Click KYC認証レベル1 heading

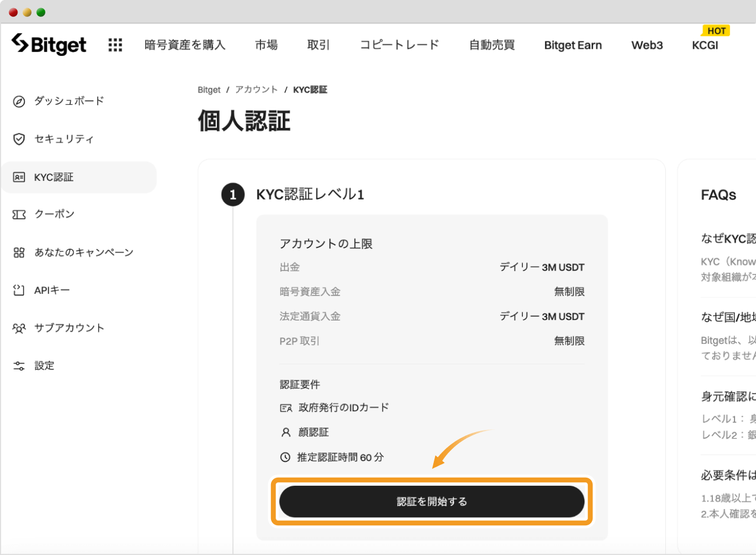pyautogui.click(x=310, y=194)
